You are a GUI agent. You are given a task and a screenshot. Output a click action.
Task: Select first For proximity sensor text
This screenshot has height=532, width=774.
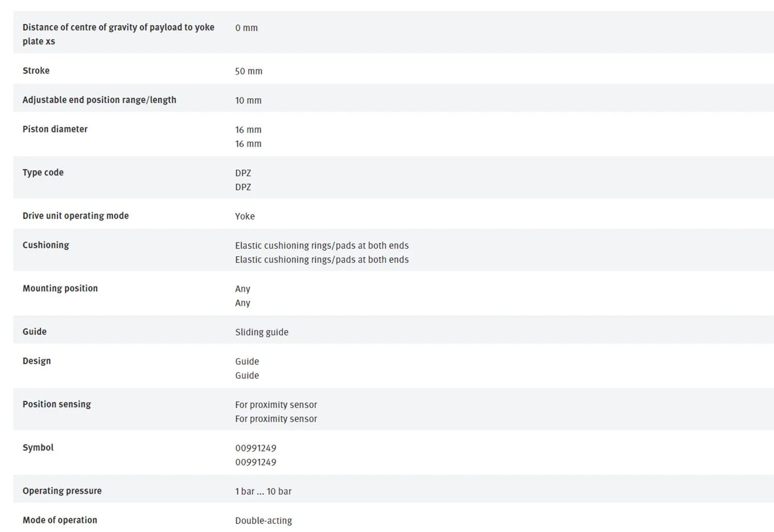(x=276, y=405)
